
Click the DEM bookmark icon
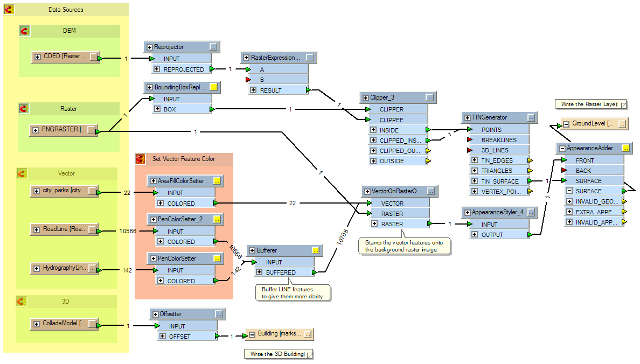coord(24,31)
